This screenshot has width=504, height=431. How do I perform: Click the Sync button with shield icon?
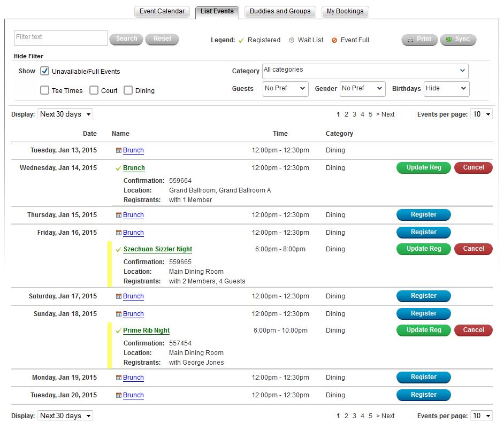point(458,40)
